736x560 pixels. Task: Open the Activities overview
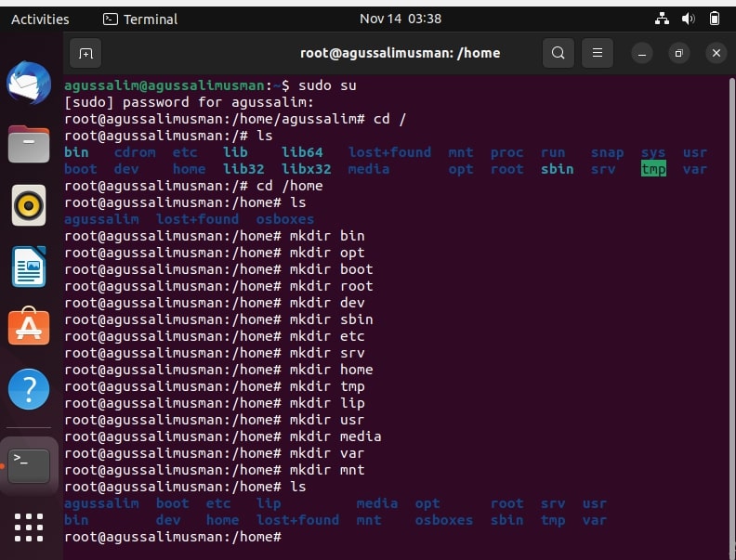click(x=40, y=20)
